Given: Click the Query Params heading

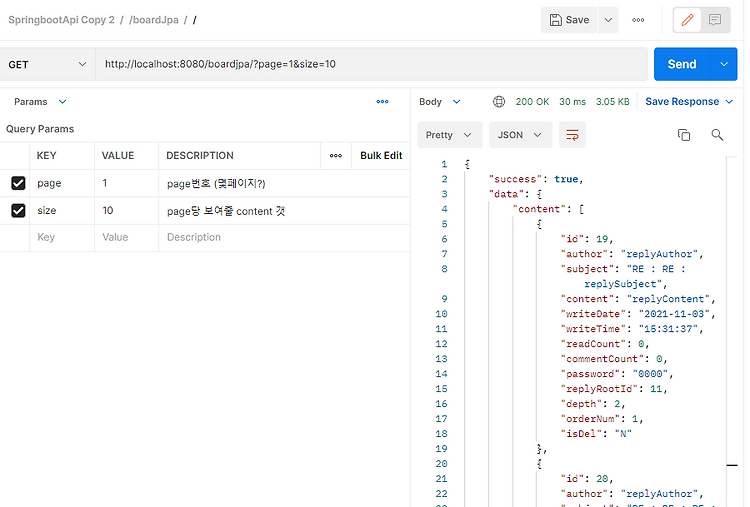Looking at the screenshot, I should pos(40,129).
